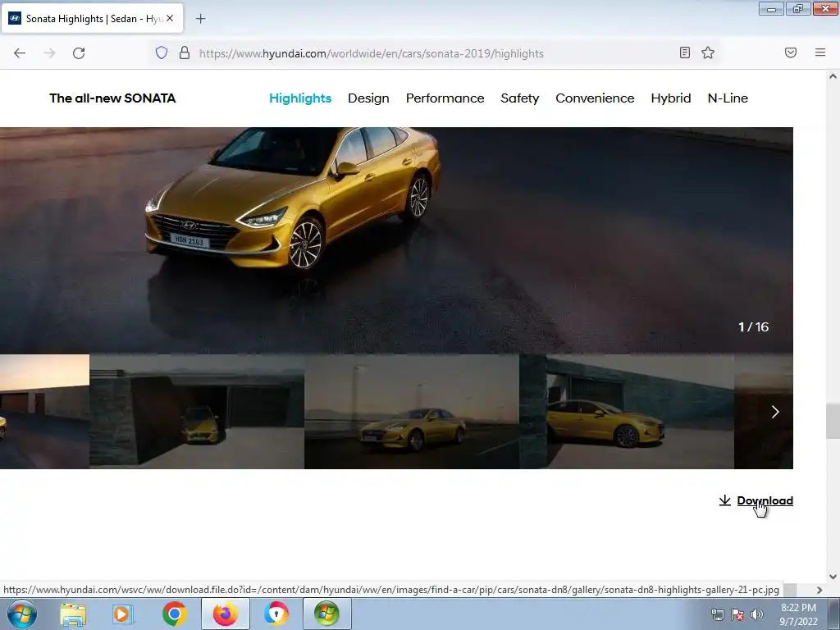This screenshot has height=630, width=840.
Task: Open the Safety section tab
Action: point(519,98)
